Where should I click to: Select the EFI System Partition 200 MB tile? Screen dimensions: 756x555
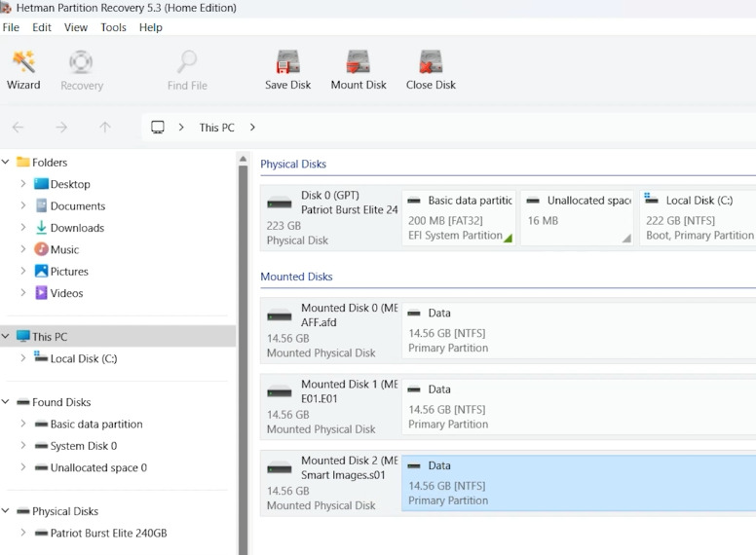[x=459, y=218]
